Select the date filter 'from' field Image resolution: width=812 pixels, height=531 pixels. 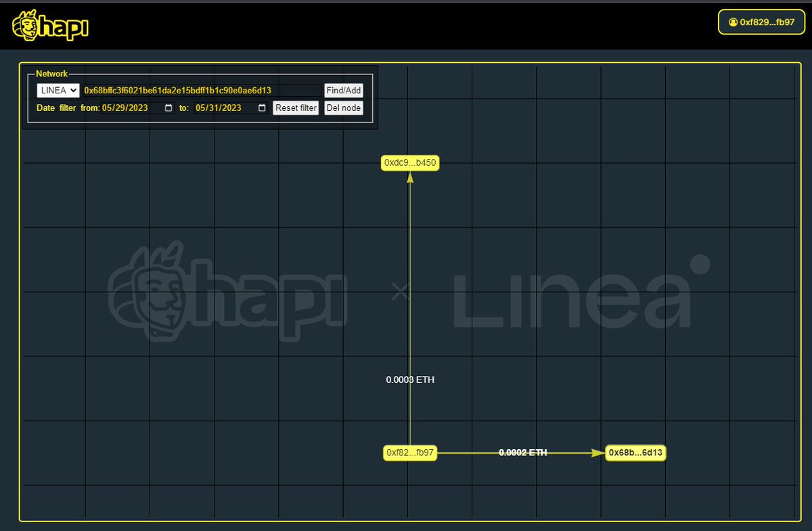pos(138,108)
